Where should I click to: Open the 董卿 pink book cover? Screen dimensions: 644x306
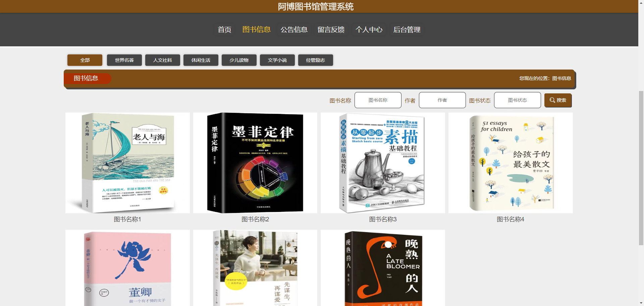point(127,268)
